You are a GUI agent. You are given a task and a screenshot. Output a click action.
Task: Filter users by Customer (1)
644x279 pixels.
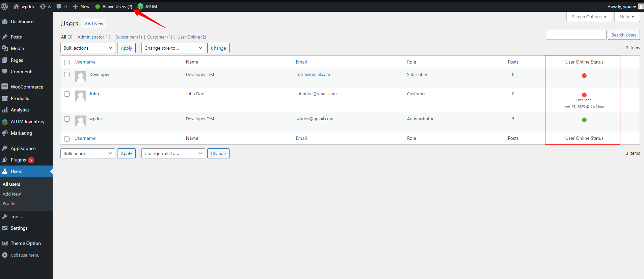(160, 37)
